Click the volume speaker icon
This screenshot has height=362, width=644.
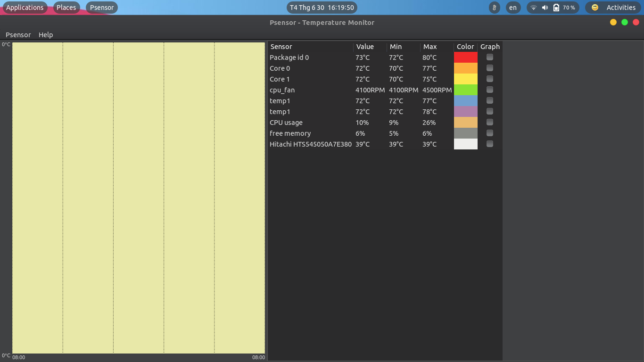545,8
